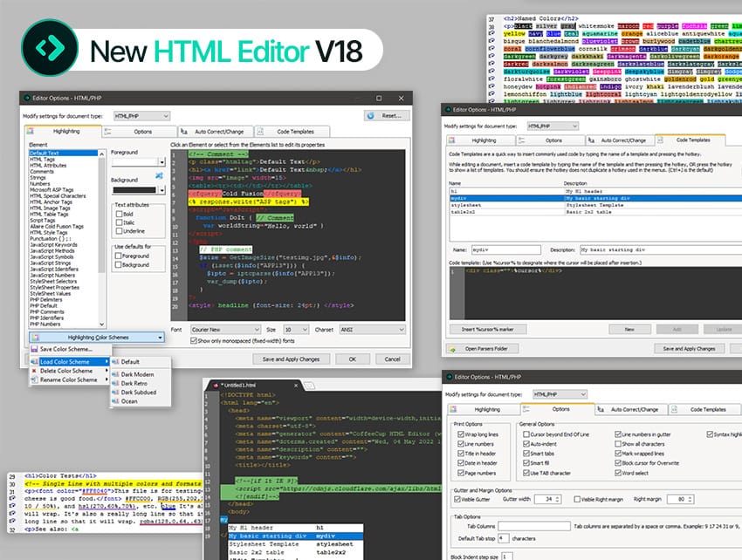This screenshot has width=742, height=560.
Task: Open the Foreground color dropdown arrow
Action: click(x=161, y=161)
